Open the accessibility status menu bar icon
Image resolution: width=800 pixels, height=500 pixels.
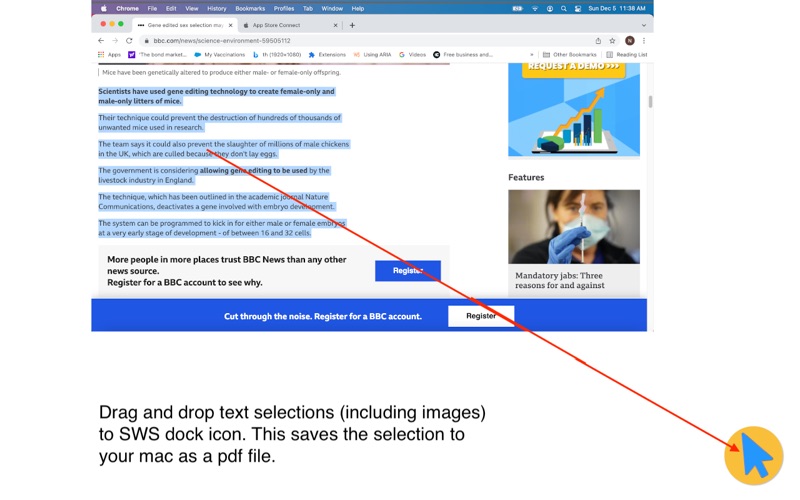click(x=549, y=8)
